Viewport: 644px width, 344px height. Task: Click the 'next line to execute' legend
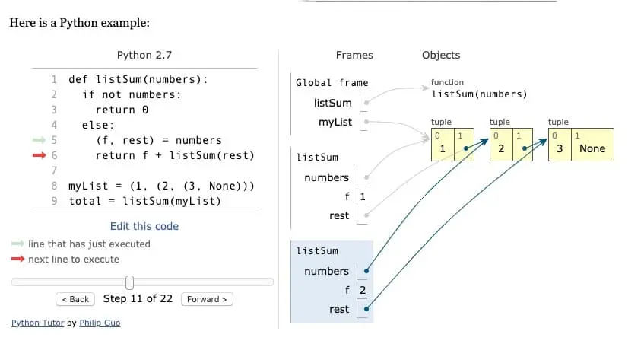pos(74,260)
